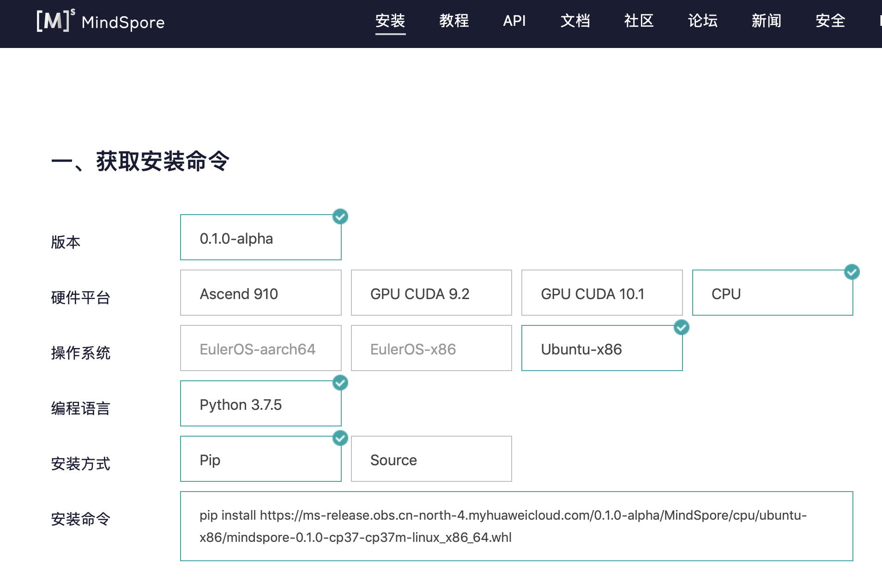Viewport: 882px width, 588px height.
Task: Open the 安全 nav item
Action: click(x=830, y=21)
